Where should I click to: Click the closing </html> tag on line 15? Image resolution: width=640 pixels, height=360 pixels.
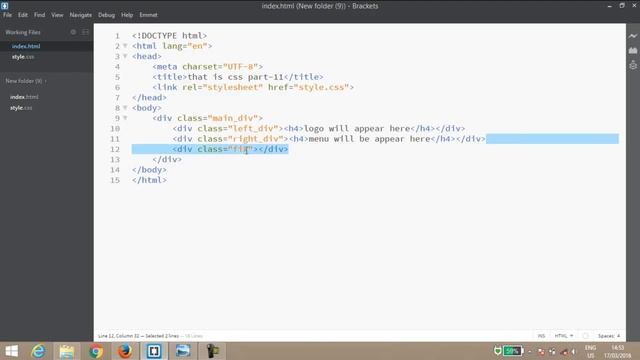149,180
